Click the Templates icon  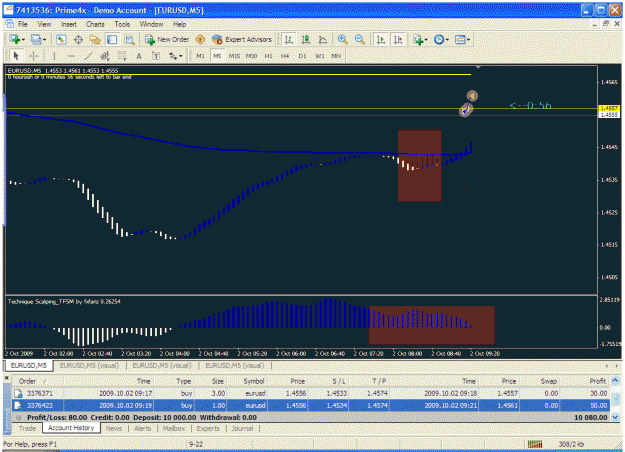(x=460, y=39)
